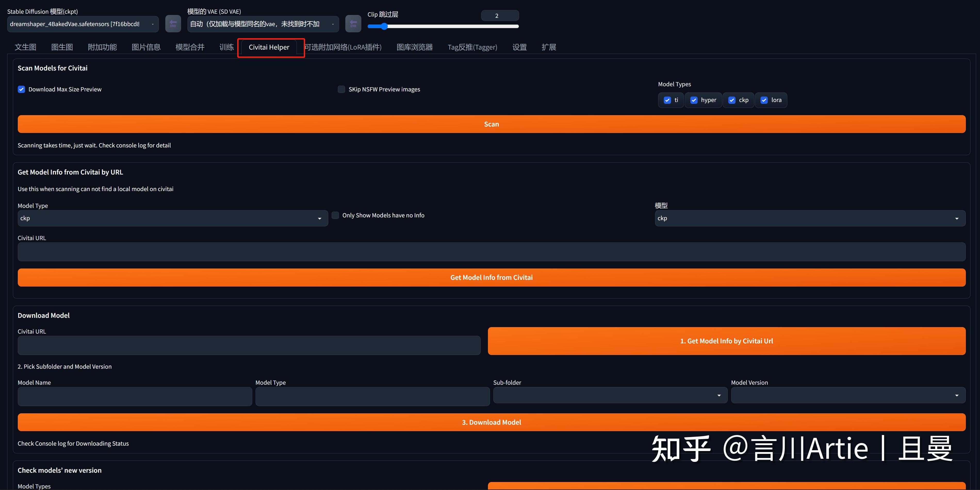
Task: Open the Model Type dropdown showing ckp
Action: click(172, 218)
